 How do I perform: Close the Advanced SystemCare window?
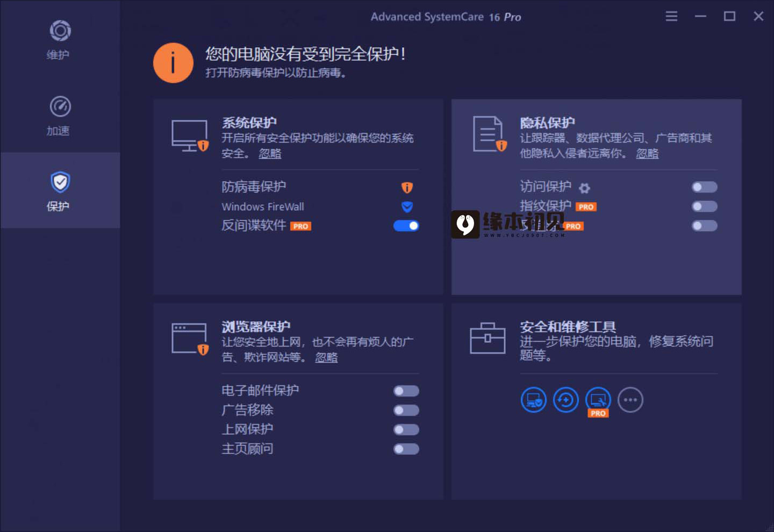(x=758, y=17)
